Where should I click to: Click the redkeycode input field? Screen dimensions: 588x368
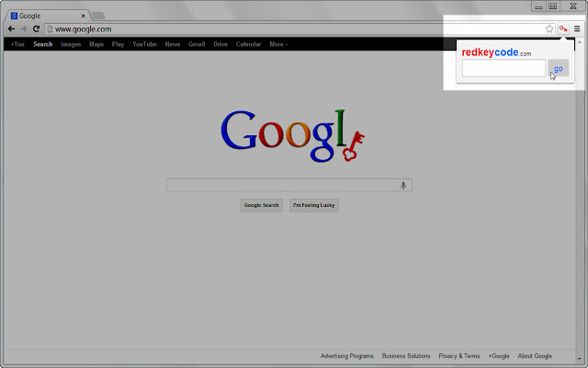coord(503,68)
